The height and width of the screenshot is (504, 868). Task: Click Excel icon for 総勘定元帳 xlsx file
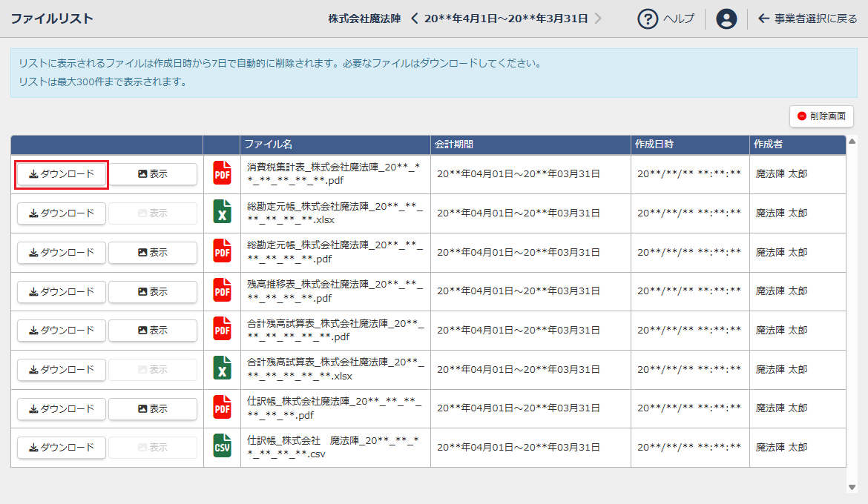point(222,213)
